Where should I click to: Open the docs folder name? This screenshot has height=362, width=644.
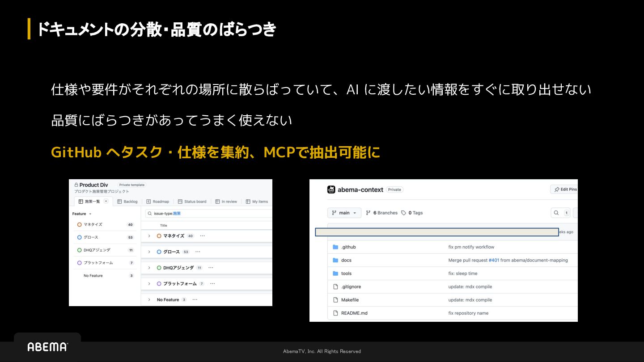346,260
